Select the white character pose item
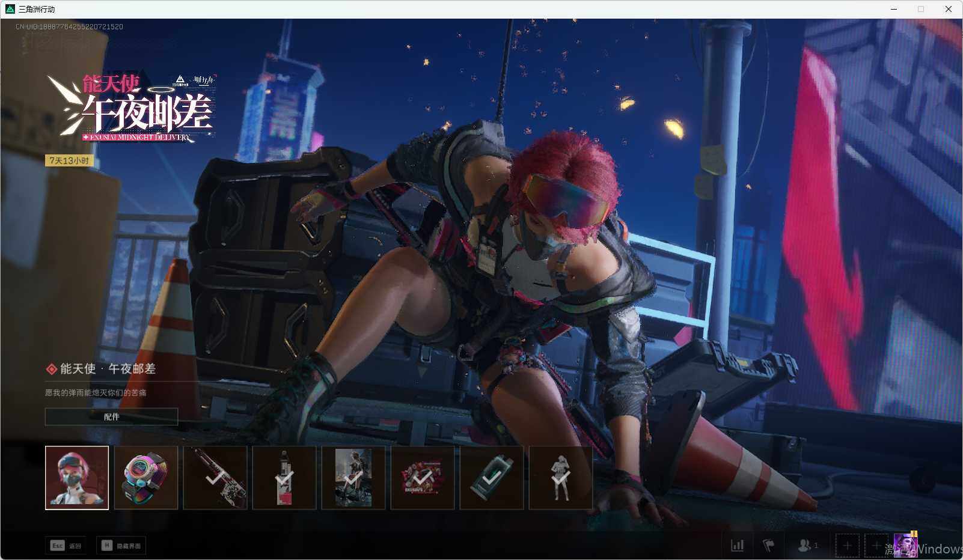 point(561,478)
